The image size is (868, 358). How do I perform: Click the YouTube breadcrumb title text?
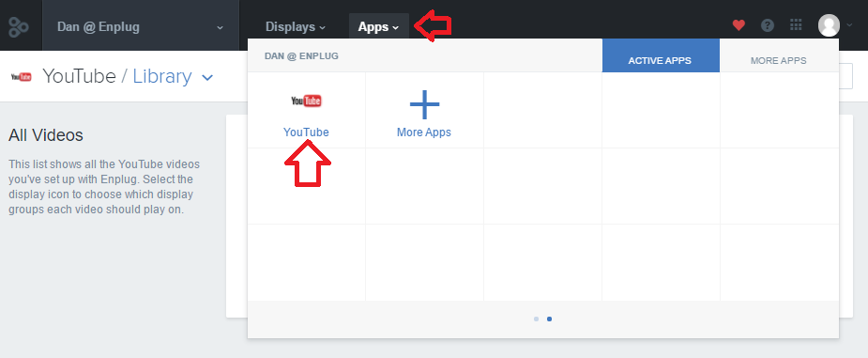(x=79, y=76)
